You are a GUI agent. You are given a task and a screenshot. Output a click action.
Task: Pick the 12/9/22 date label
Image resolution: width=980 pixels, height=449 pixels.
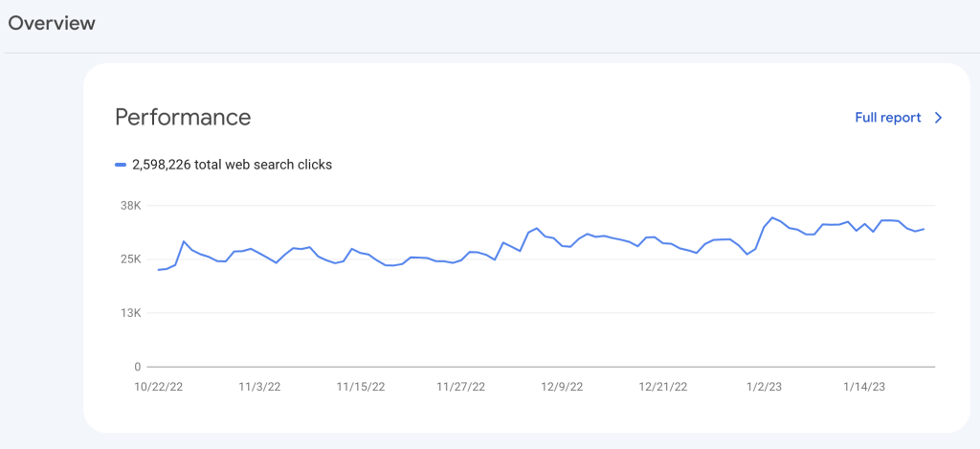click(x=562, y=387)
